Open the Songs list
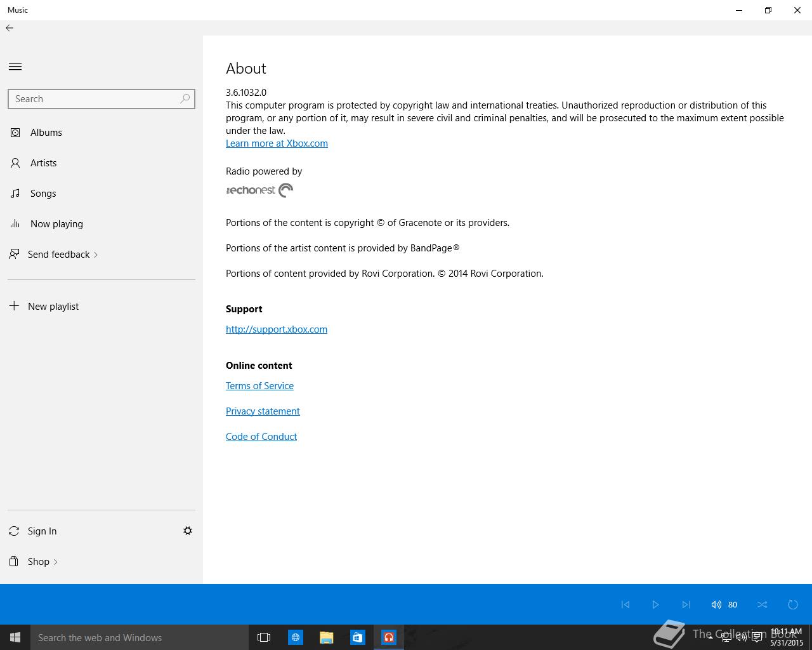812x650 pixels. click(x=43, y=194)
